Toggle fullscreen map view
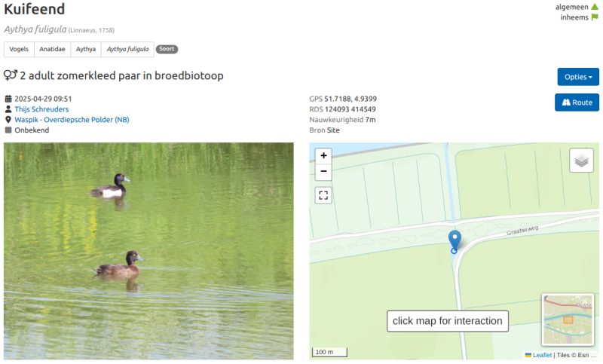This screenshot has width=603, height=364. click(323, 195)
